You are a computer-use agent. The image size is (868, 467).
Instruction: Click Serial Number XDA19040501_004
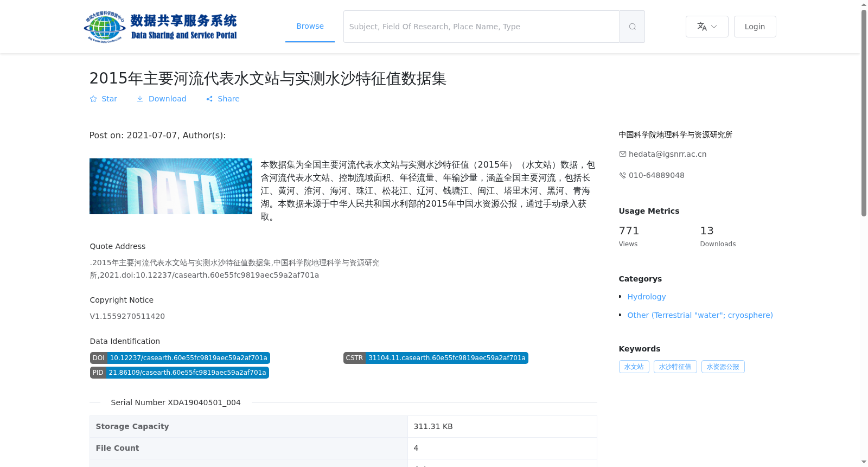tap(176, 402)
